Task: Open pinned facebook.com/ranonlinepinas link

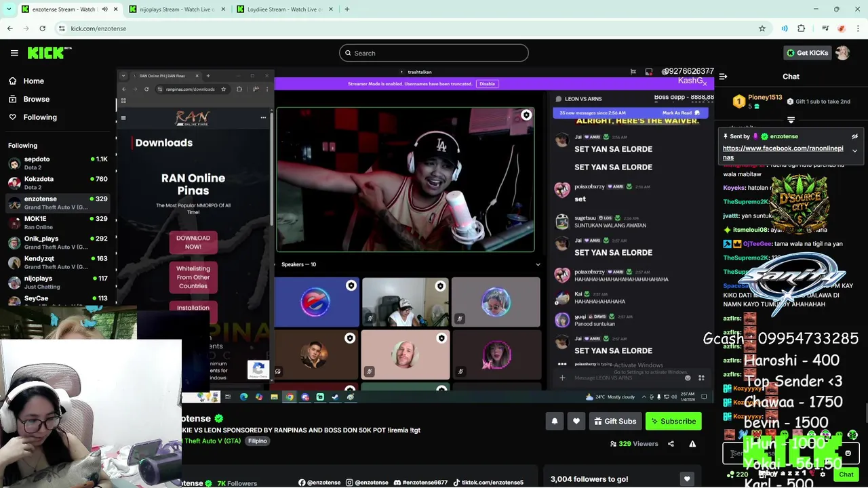Action: pyautogui.click(x=783, y=152)
